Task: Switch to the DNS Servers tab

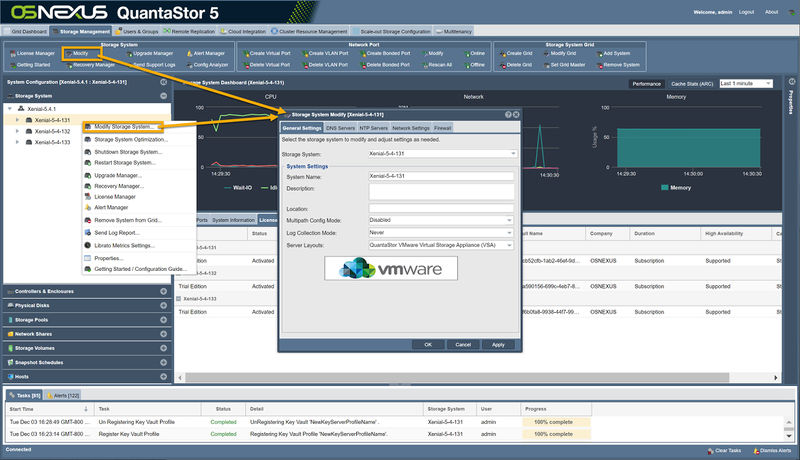Action: pyautogui.click(x=340, y=128)
